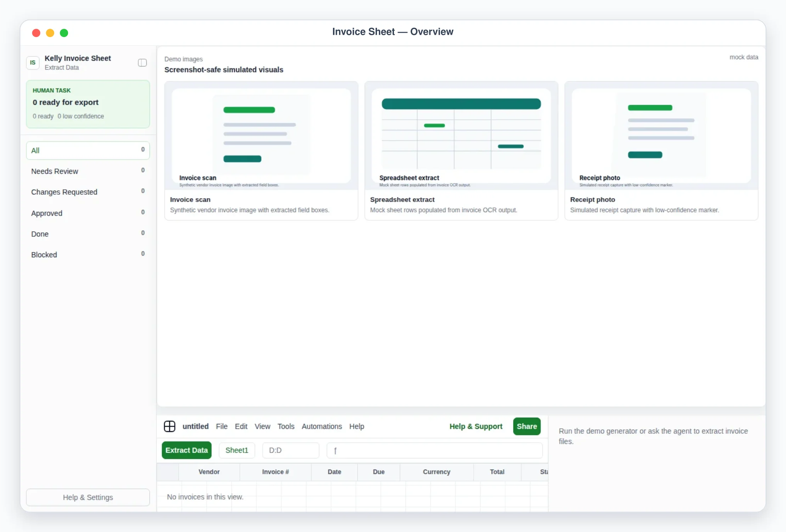Click the Date column header
Image resolution: width=786 pixels, height=532 pixels.
pyautogui.click(x=334, y=472)
